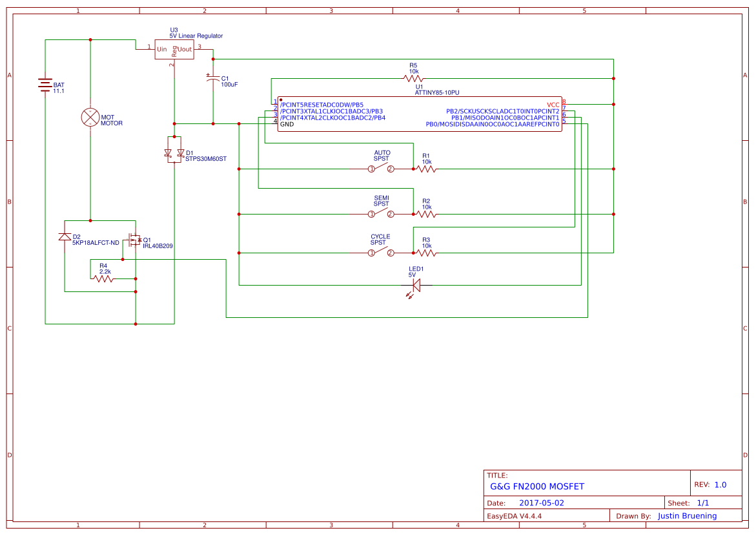Click the LED1 5V symbol
The width and height of the screenshot is (756, 535).
[x=417, y=284]
